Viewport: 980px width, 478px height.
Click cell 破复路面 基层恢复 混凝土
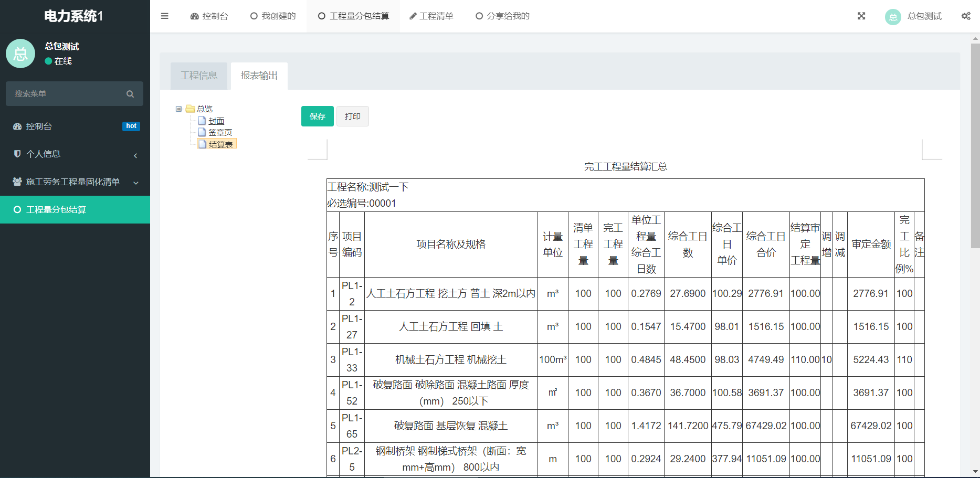[x=451, y=426]
